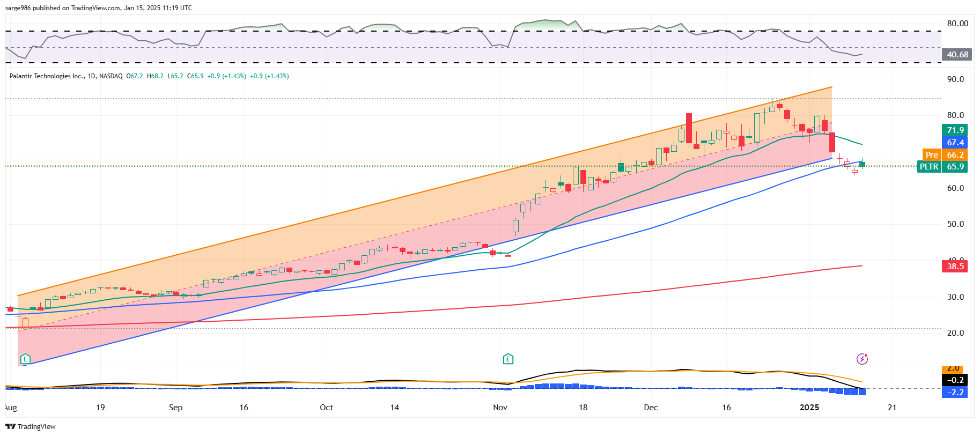
Task: Click the Sep label on the time axis
Action: click(175, 408)
